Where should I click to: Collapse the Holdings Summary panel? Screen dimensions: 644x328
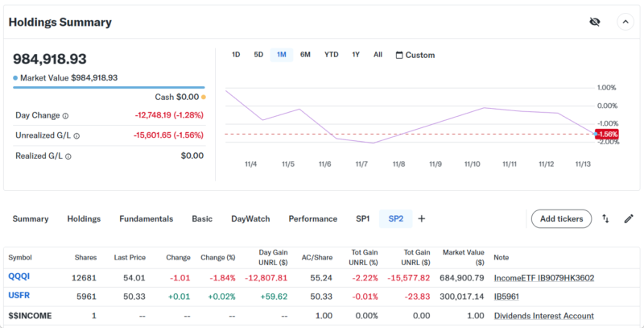625,22
